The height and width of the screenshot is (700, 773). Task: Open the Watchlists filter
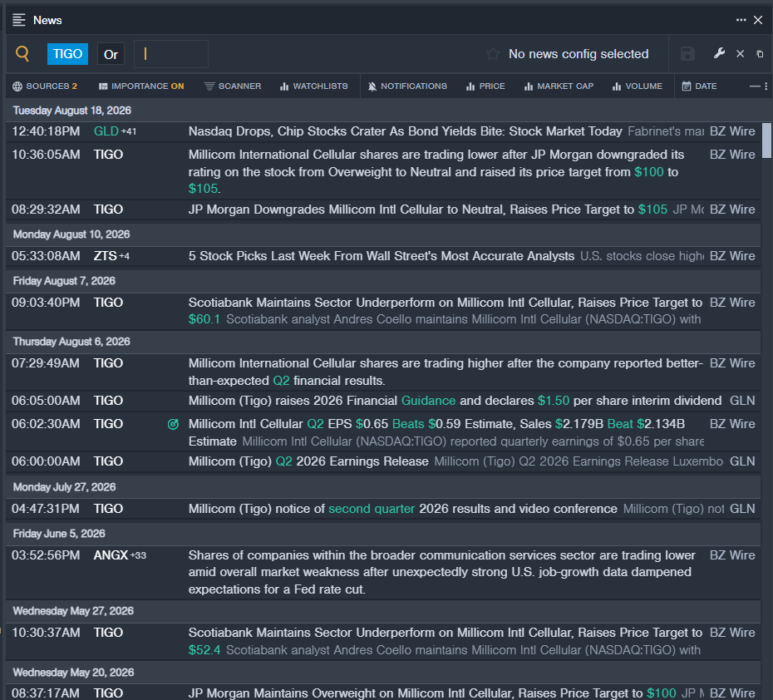point(314,86)
